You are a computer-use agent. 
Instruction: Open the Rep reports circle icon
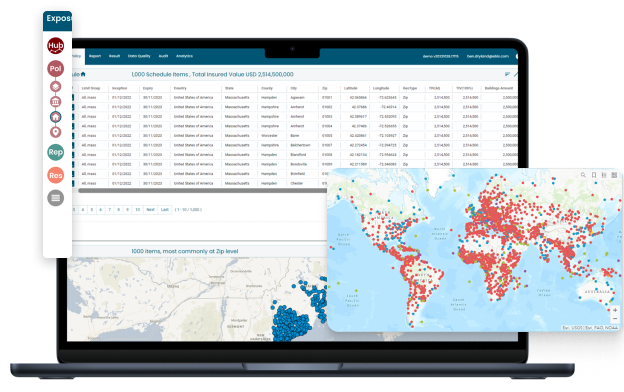tap(55, 152)
